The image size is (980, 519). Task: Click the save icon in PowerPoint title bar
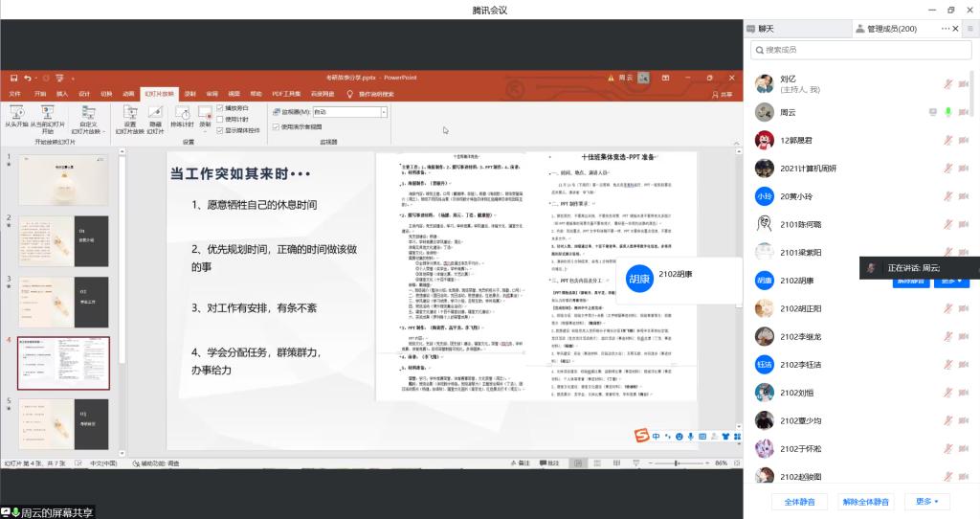point(11,78)
